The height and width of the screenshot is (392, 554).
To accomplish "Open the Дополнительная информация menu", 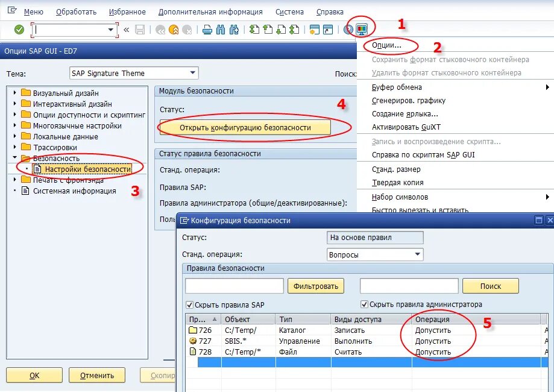I will click(210, 11).
